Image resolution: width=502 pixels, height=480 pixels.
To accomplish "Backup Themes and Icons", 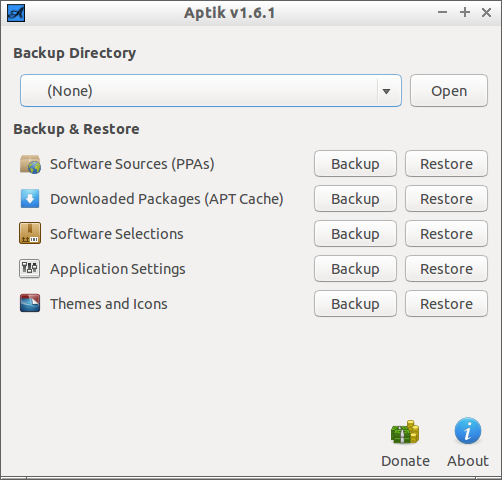I will 355,304.
